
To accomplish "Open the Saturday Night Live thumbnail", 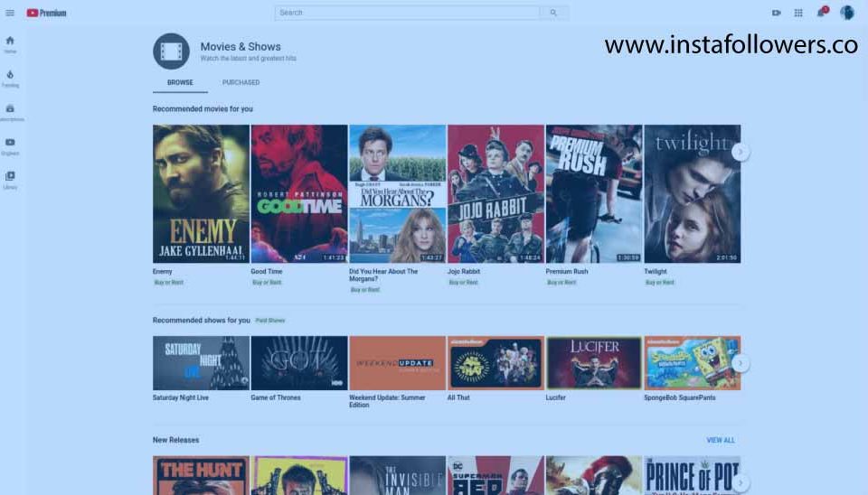I will click(201, 363).
